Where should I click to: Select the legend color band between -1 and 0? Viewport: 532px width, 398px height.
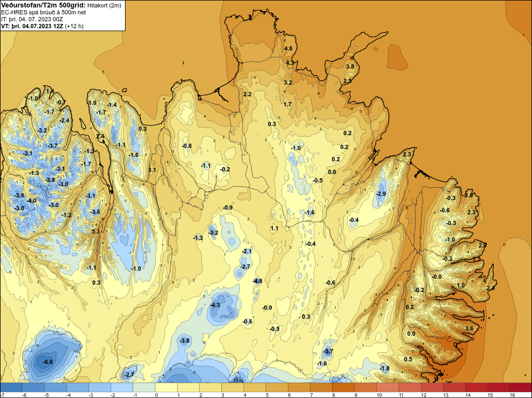pos(144,387)
